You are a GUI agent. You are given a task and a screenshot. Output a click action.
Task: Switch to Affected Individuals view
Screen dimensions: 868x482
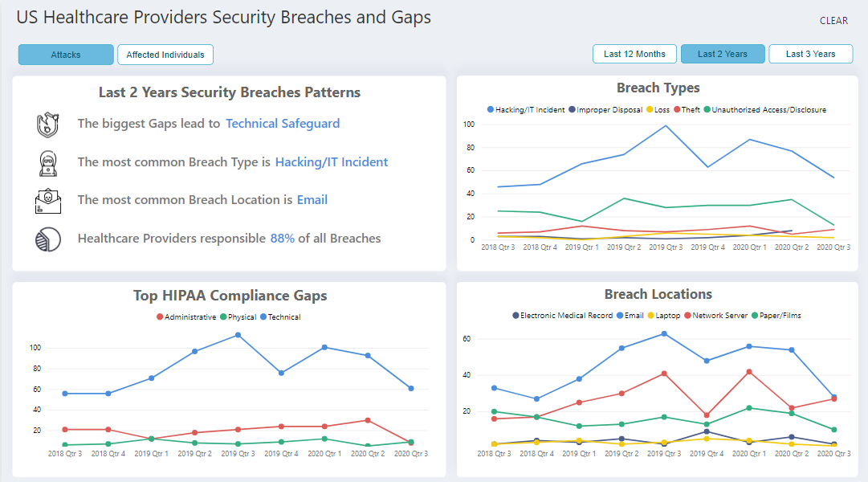click(165, 55)
